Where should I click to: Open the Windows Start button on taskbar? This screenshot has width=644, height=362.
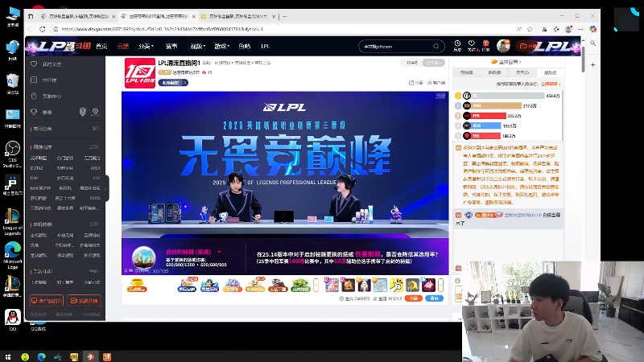[8, 356]
